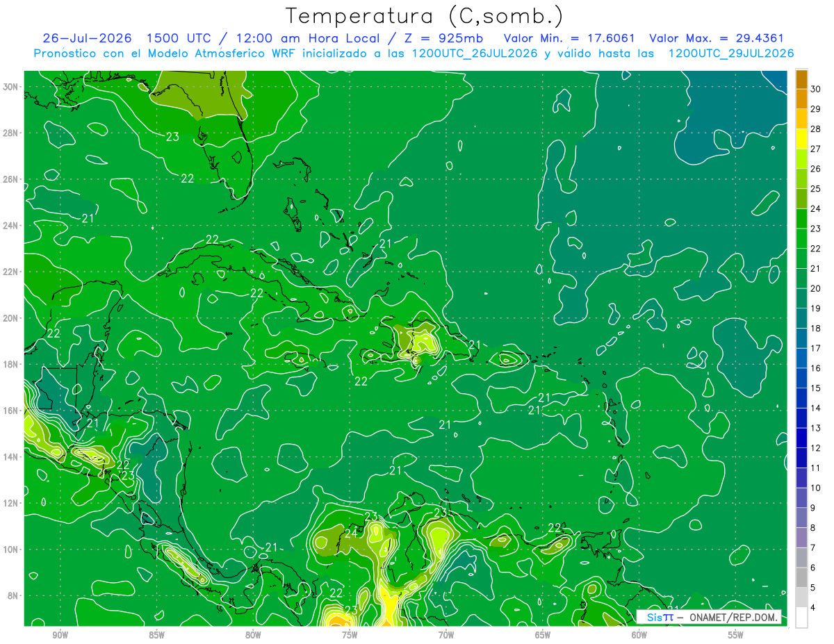Click the topmost dark orange color scale swatch
Screen dimensions: 834x644
[x=801, y=79]
